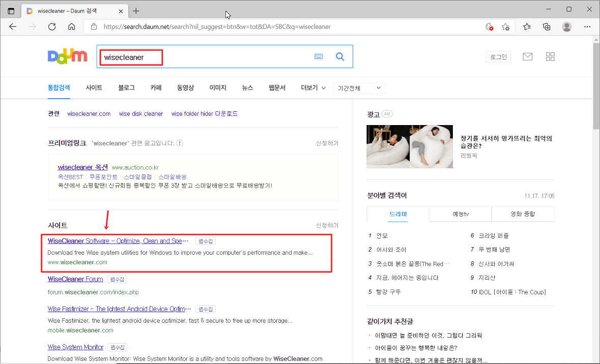Click 신청하기 beside 사이트 heading
Viewport: 600px width, 364px height.
click(327, 225)
